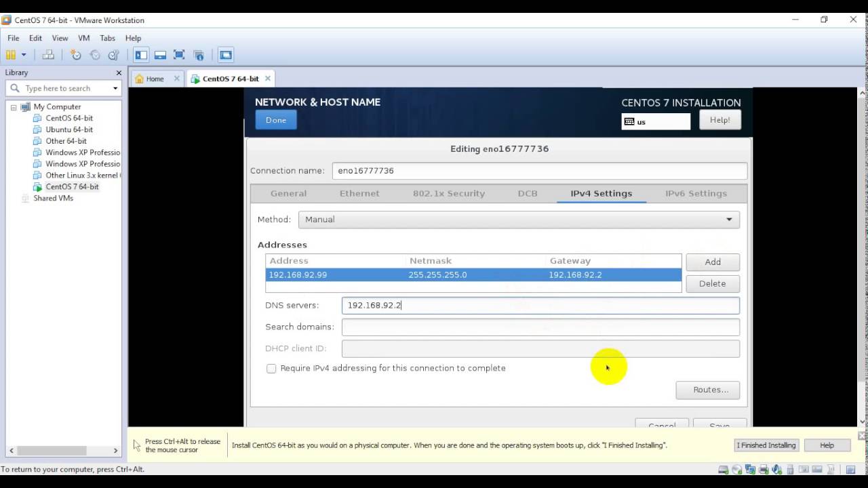Click the Connection name input field
This screenshot has width=868, height=488.
(x=540, y=171)
